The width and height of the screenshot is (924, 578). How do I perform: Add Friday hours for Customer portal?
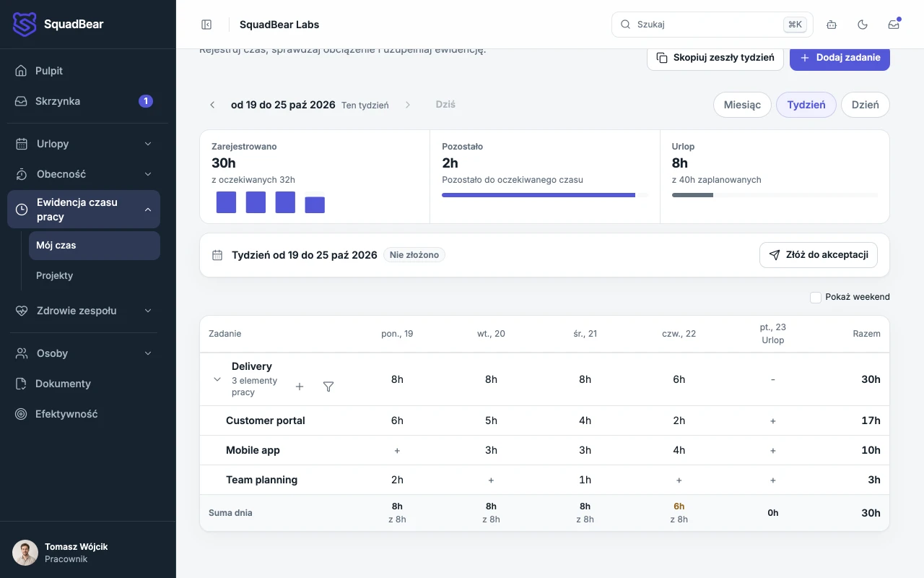pos(773,420)
